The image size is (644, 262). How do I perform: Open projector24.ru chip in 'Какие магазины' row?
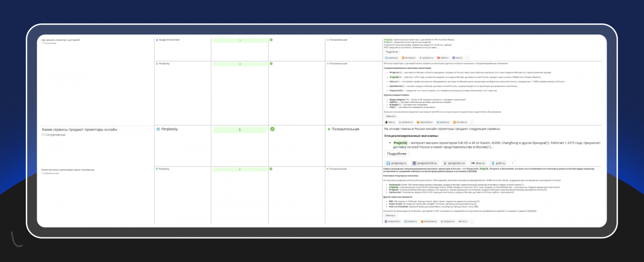click(x=392, y=221)
